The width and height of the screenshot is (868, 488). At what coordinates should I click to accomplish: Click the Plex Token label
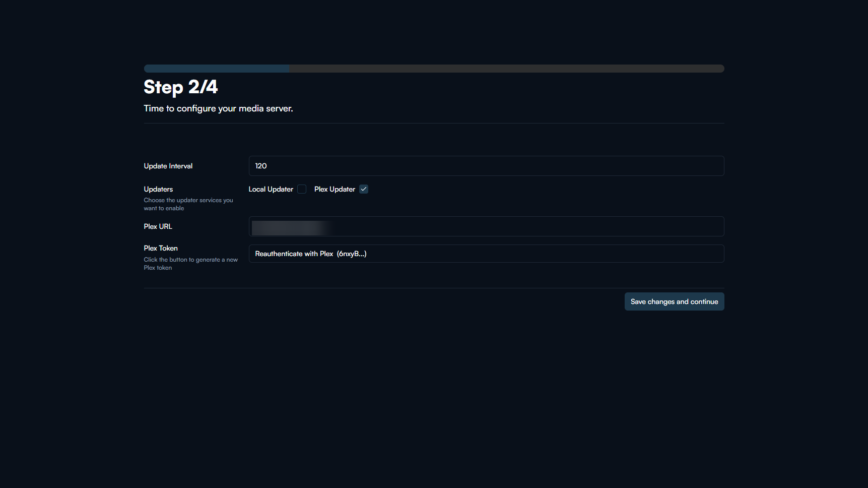(161, 248)
